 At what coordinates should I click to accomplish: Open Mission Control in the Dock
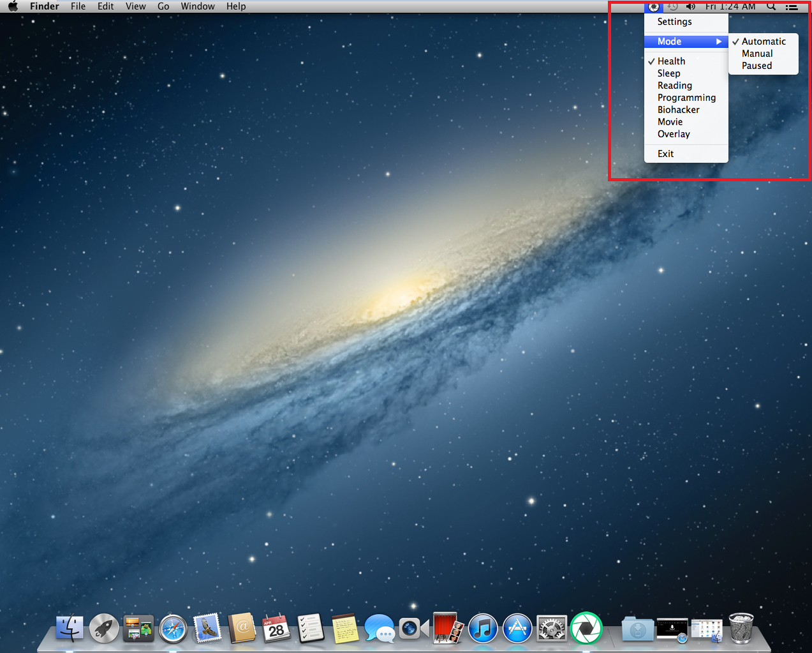(x=138, y=629)
